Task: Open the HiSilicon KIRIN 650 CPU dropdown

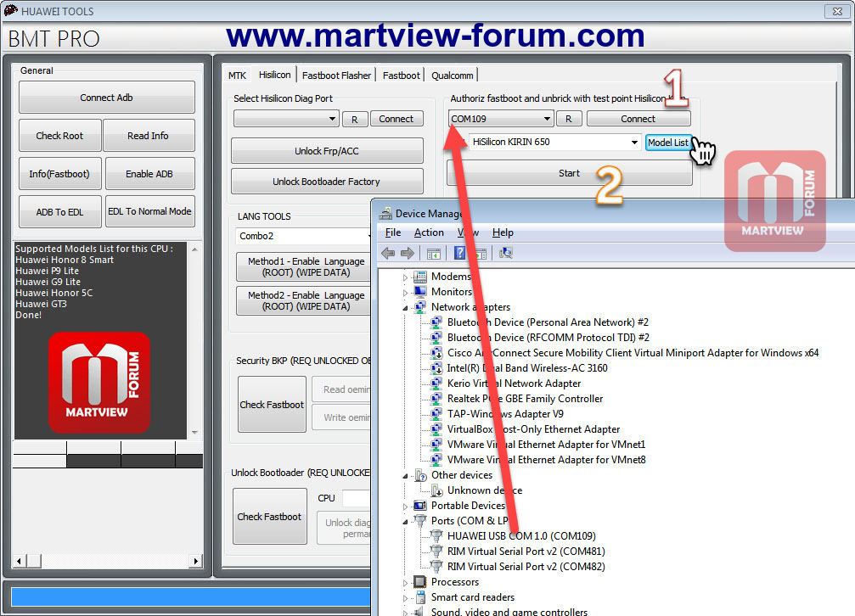Action: tap(634, 142)
